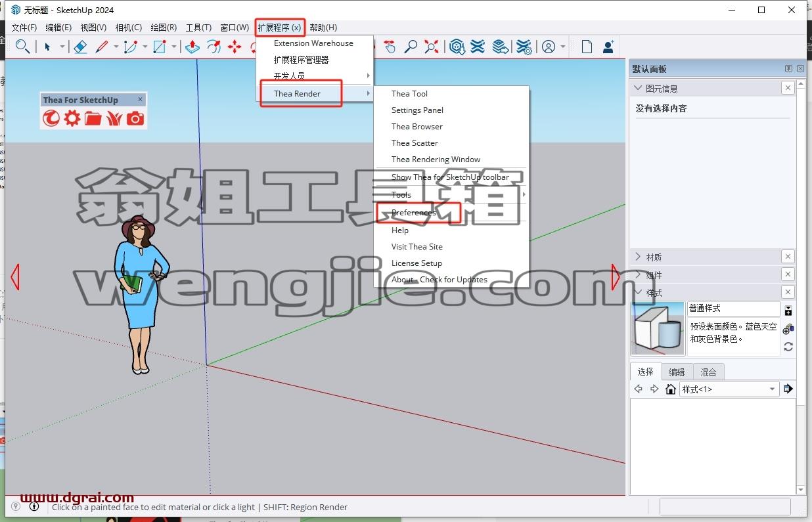812x522 pixels.
Task: Open the 绘图(R) menu
Action: [164, 28]
